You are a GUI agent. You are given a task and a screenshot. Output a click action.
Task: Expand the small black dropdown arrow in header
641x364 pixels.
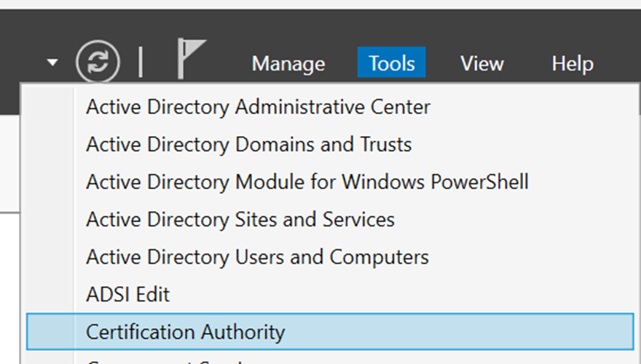[52, 63]
